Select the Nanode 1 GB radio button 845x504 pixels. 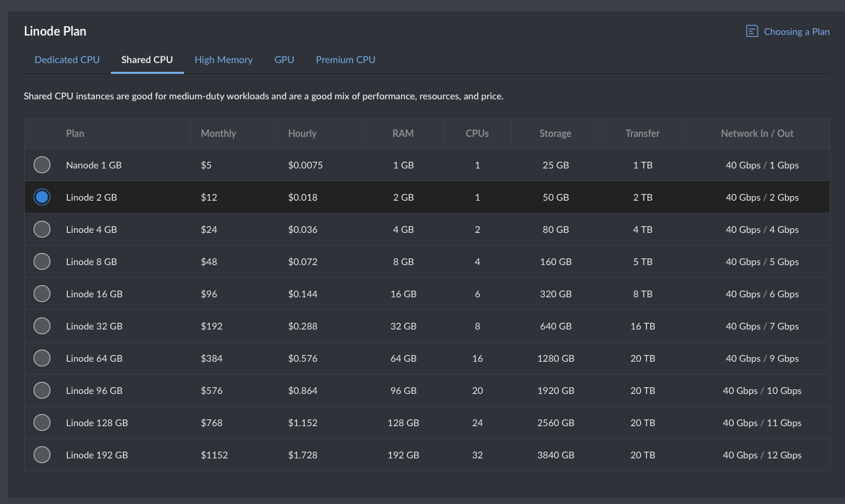[42, 164]
